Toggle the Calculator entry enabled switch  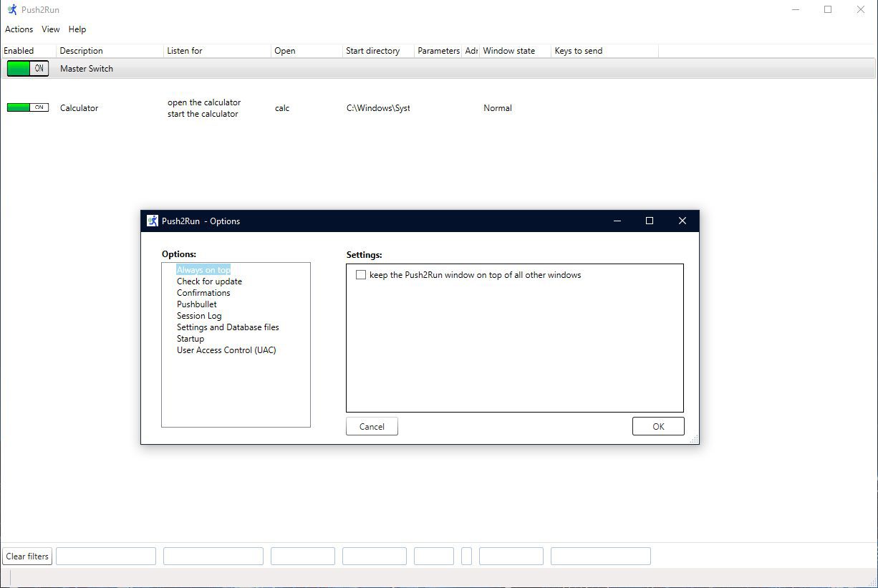pos(28,107)
